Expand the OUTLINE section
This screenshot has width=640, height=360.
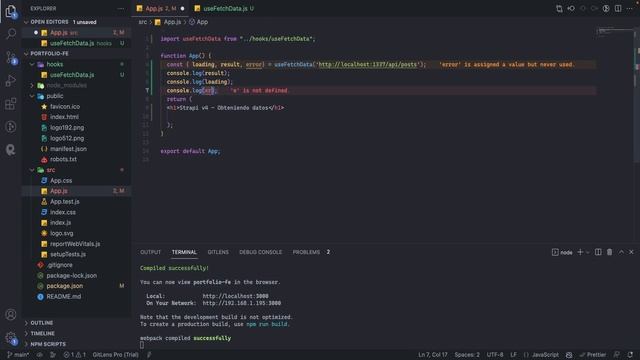76,323
